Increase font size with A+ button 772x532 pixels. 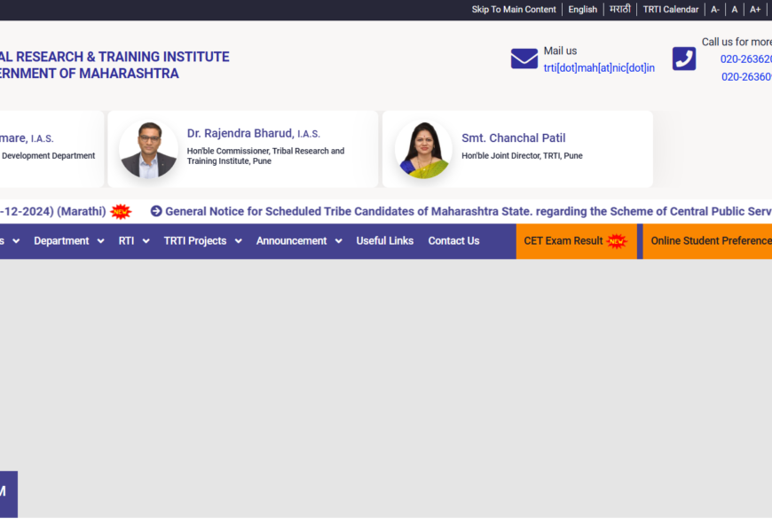pyautogui.click(x=755, y=10)
